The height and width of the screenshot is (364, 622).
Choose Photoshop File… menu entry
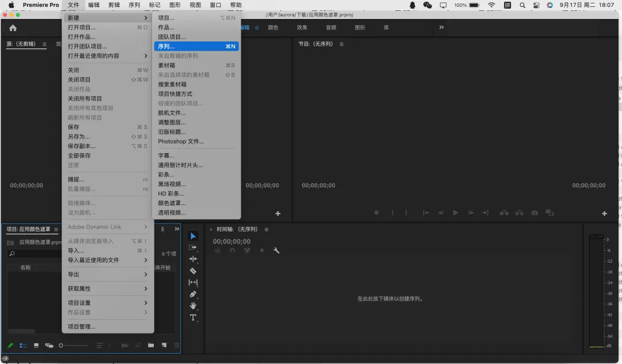point(196,142)
